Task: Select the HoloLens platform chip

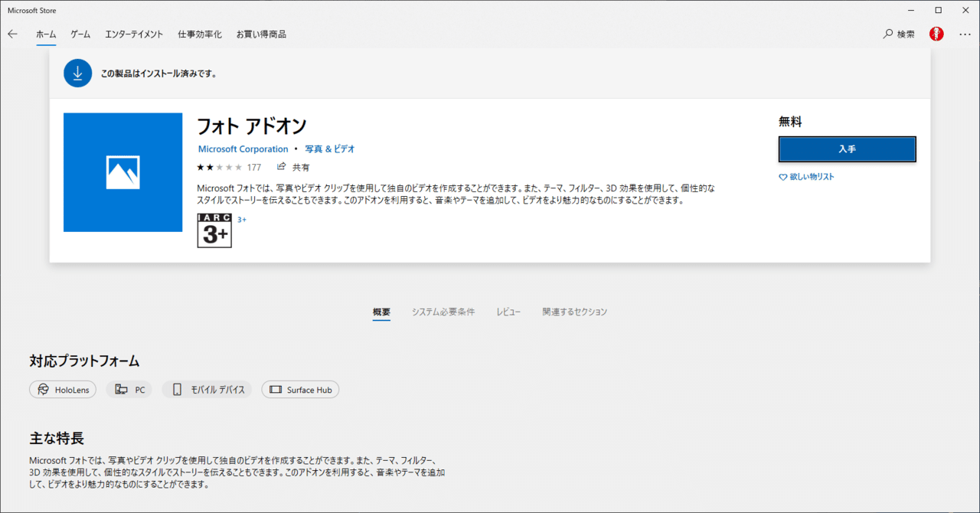Action: [x=62, y=389]
